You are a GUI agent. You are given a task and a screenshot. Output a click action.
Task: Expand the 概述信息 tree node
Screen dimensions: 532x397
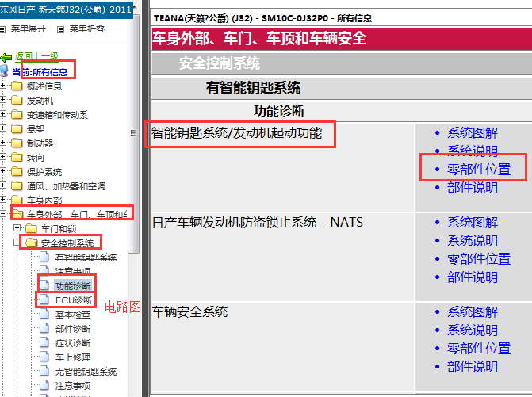[x=2, y=85]
